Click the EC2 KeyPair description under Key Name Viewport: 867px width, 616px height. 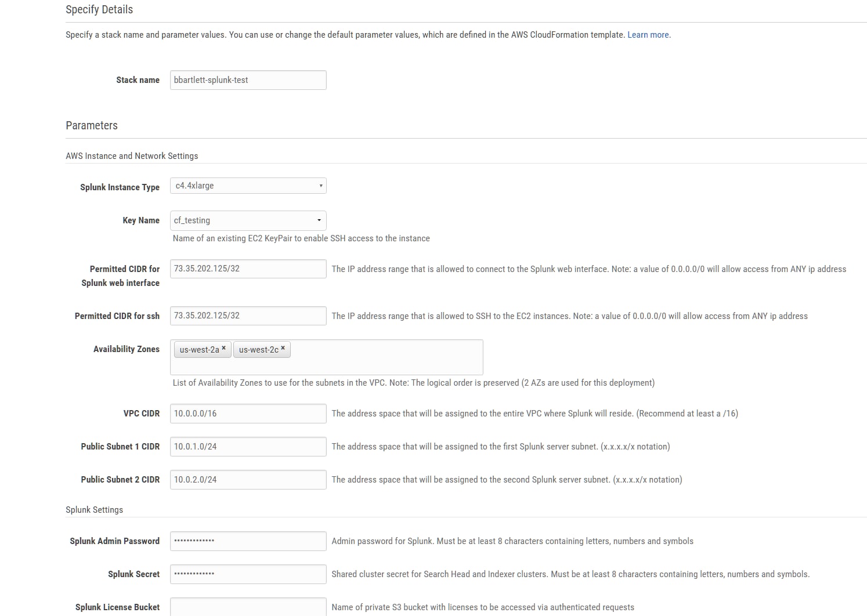tap(301, 238)
